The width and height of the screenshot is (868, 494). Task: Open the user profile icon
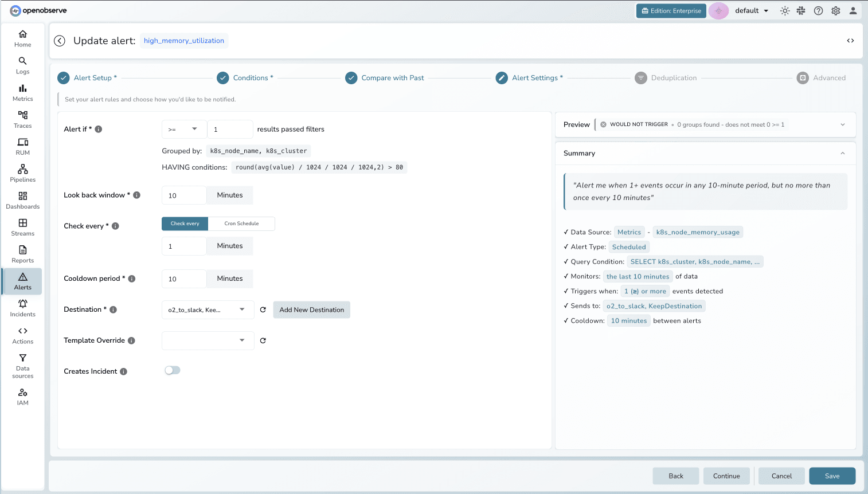(x=853, y=11)
